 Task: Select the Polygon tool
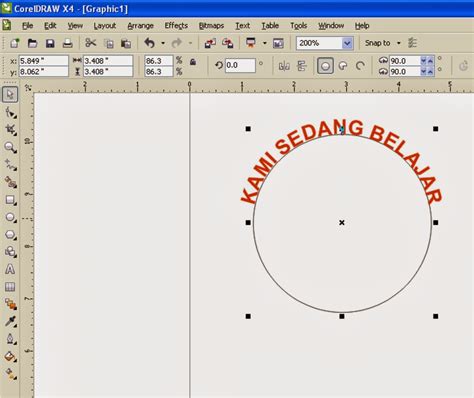click(x=10, y=234)
